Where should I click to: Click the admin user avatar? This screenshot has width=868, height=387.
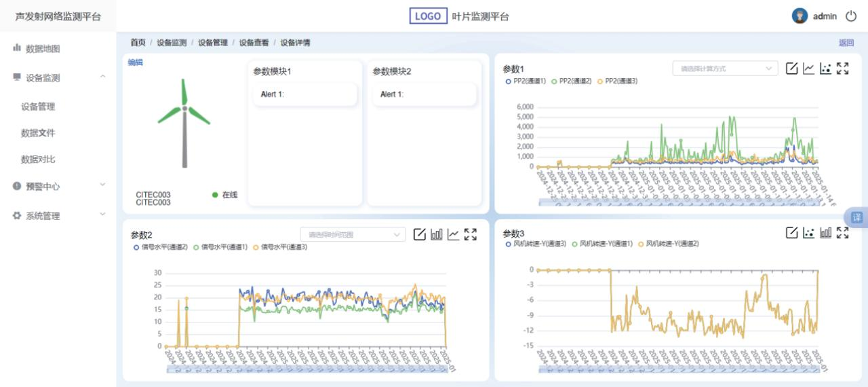tap(800, 16)
